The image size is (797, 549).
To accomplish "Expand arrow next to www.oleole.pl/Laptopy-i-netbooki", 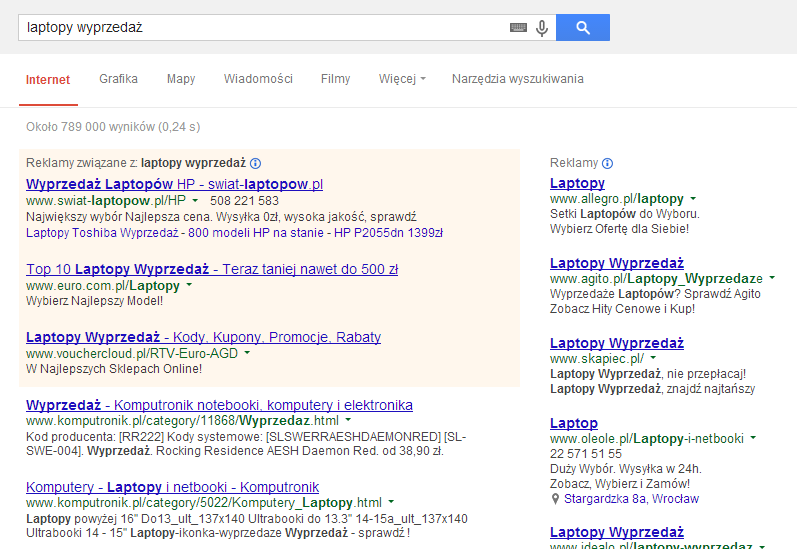I will (753, 438).
